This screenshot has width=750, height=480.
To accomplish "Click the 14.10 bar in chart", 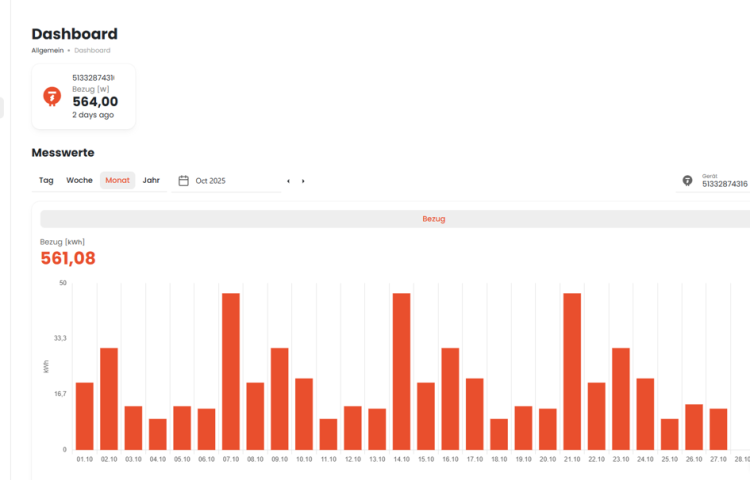I will pyautogui.click(x=401, y=370).
